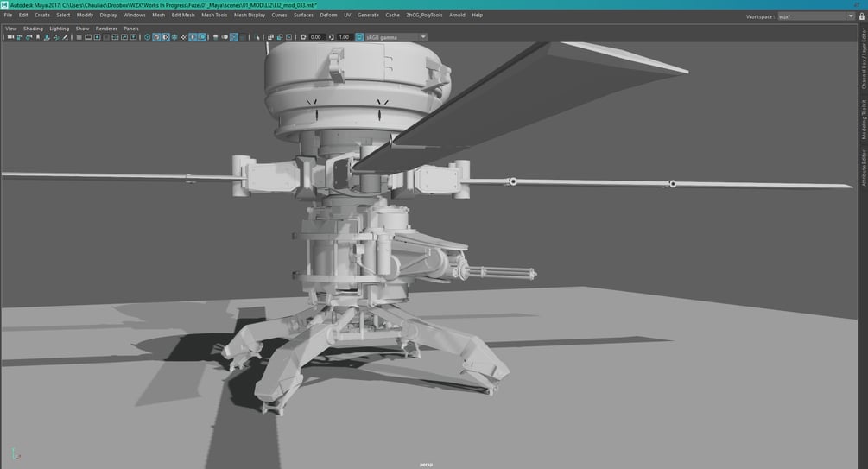868x469 pixels.
Task: Open the Select menu
Action: coord(63,15)
